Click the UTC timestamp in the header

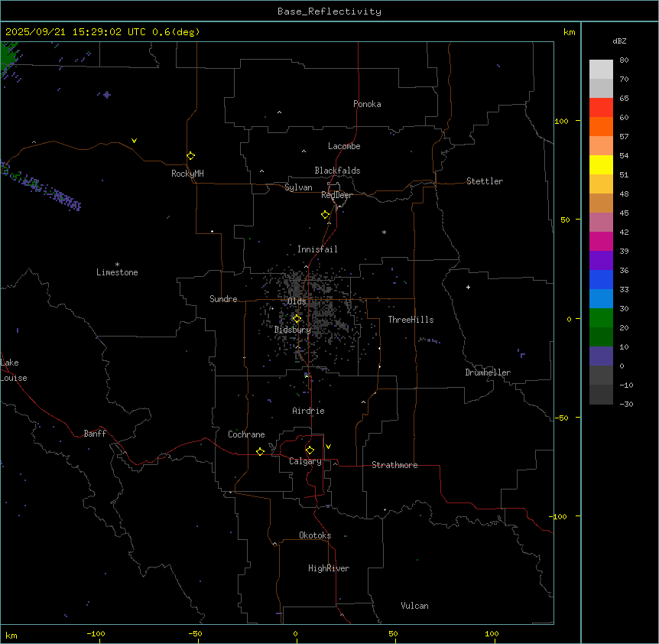pos(102,32)
